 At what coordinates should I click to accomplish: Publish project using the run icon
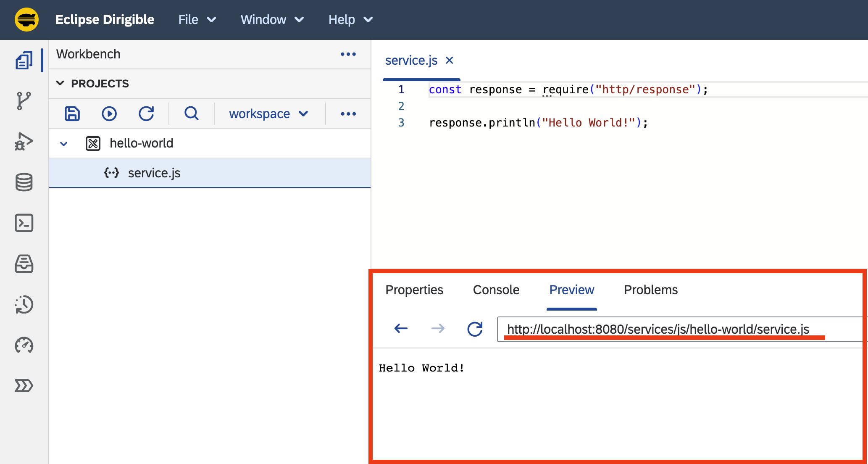pyautogui.click(x=109, y=113)
